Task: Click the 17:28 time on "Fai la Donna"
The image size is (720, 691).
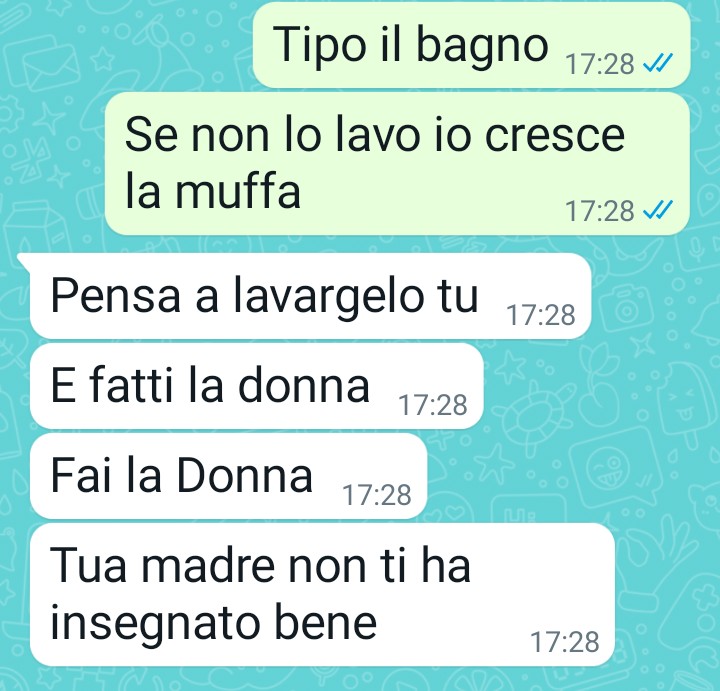Action: [x=377, y=495]
